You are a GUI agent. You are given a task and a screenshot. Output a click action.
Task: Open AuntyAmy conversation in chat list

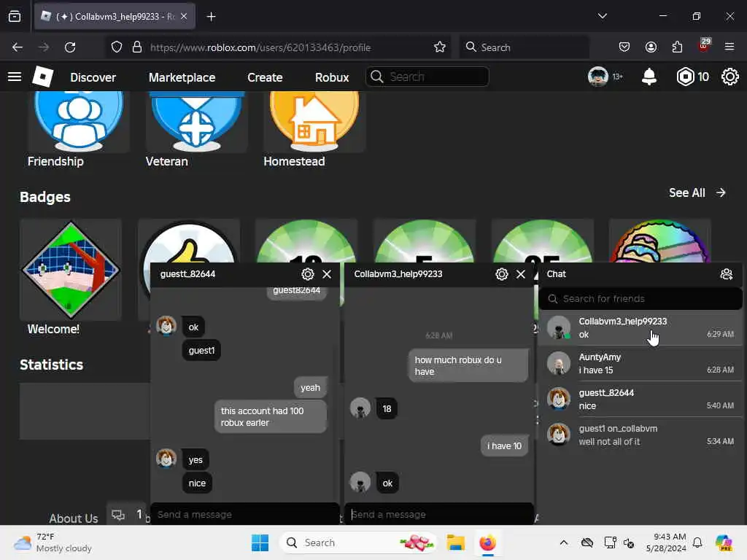point(640,363)
